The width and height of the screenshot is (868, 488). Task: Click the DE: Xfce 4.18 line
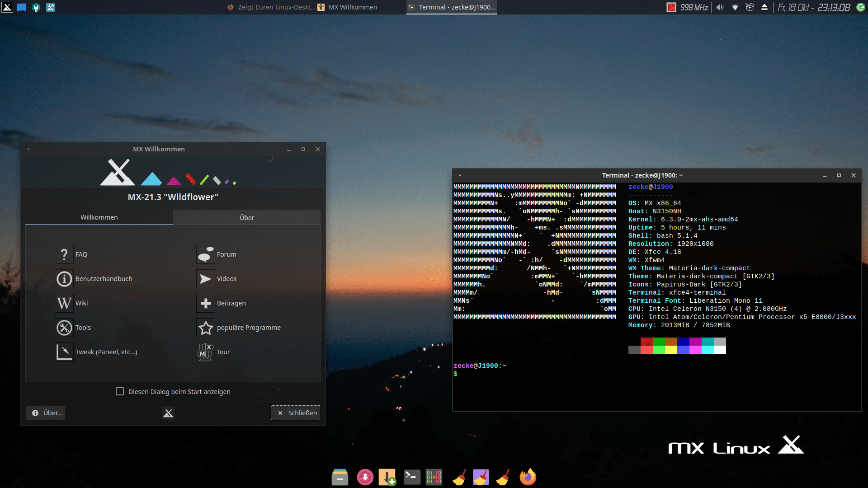coord(654,252)
